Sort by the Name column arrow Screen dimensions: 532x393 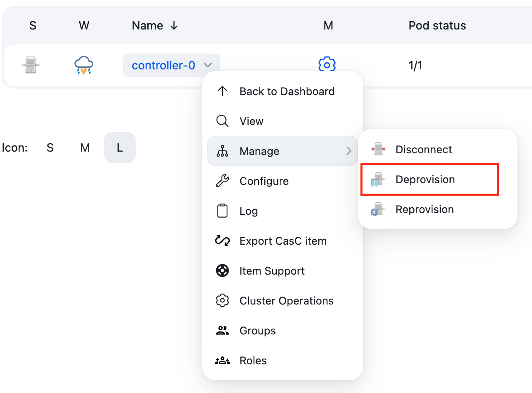174,26
